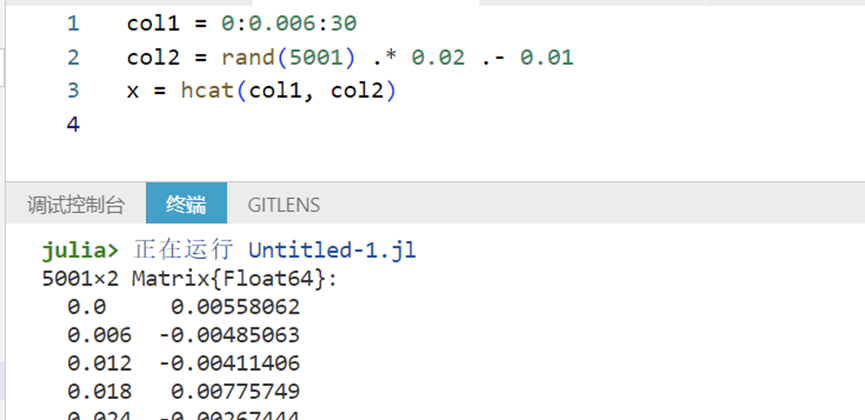This screenshot has height=420, width=865.
Task: Click the 正在运行 status text in the terminal
Action: point(183,251)
